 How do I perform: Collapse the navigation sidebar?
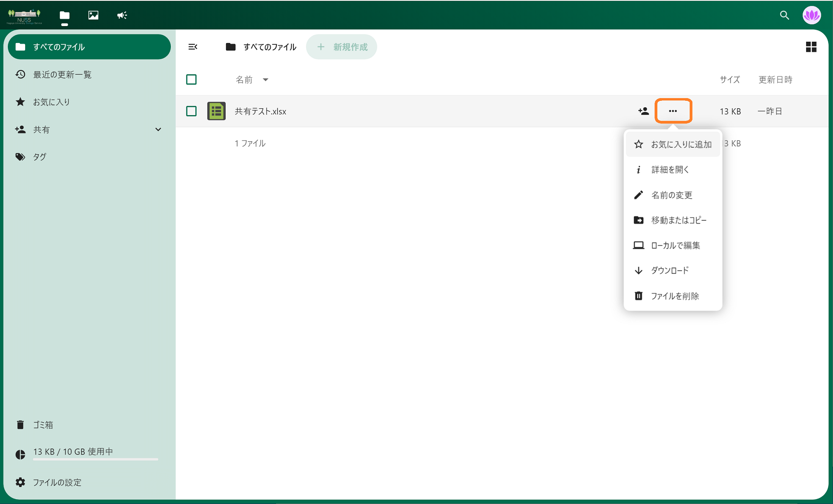click(x=193, y=47)
